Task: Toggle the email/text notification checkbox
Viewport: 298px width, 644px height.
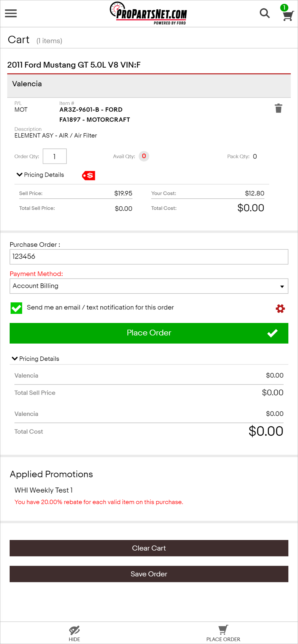Action: pos(16,308)
